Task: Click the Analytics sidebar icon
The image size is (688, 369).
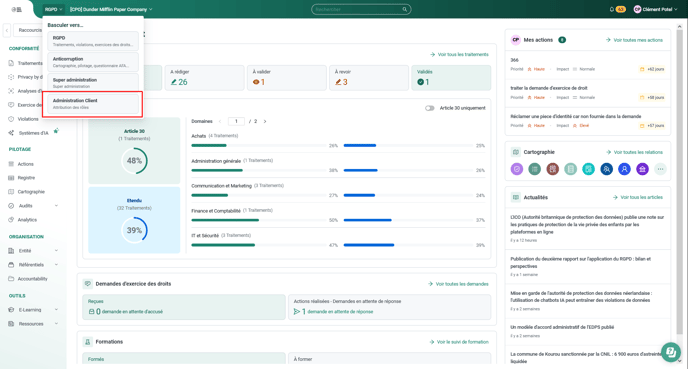Action: [x=11, y=219]
